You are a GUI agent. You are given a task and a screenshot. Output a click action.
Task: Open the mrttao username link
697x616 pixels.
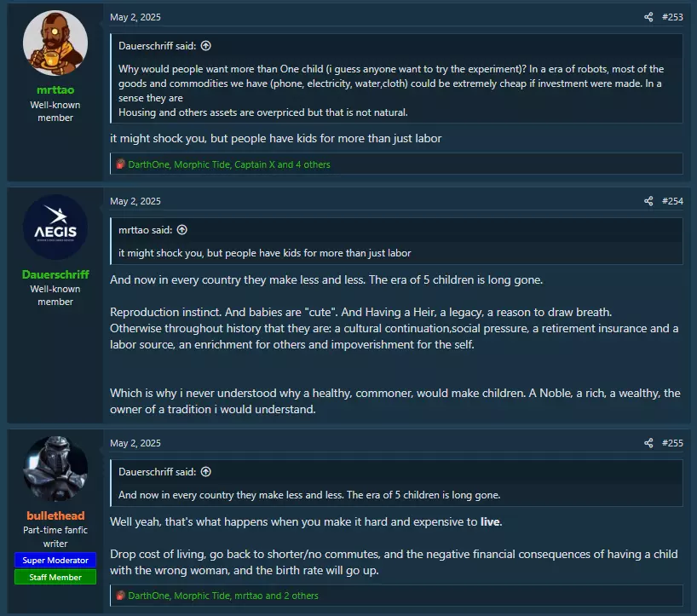pos(55,89)
